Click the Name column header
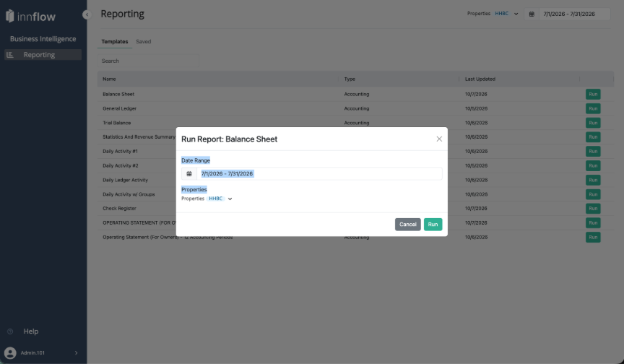The image size is (624, 364). tap(109, 79)
